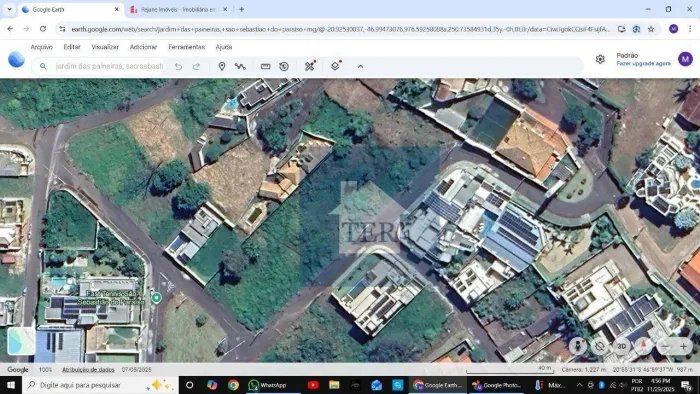Click the 100% loading indicator text
The width and height of the screenshot is (700, 394).
pos(46,369)
